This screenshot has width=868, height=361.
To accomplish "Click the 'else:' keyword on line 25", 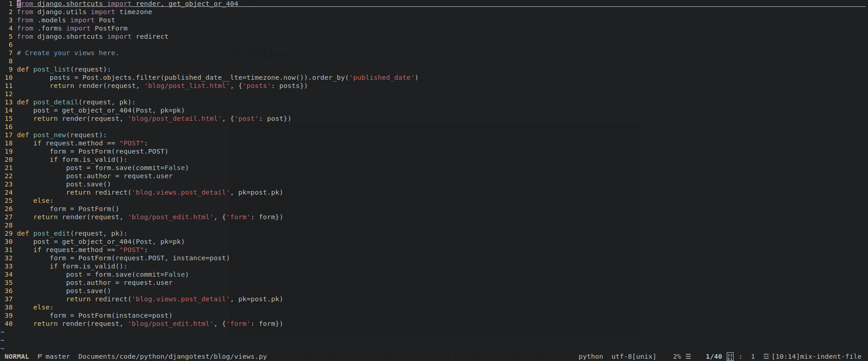I will point(43,201).
